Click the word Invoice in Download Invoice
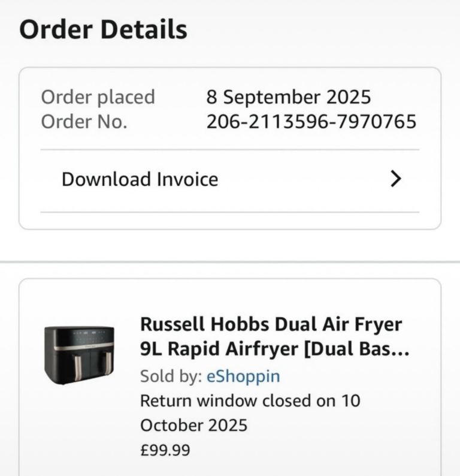The height and width of the screenshot is (476, 460). click(x=187, y=179)
